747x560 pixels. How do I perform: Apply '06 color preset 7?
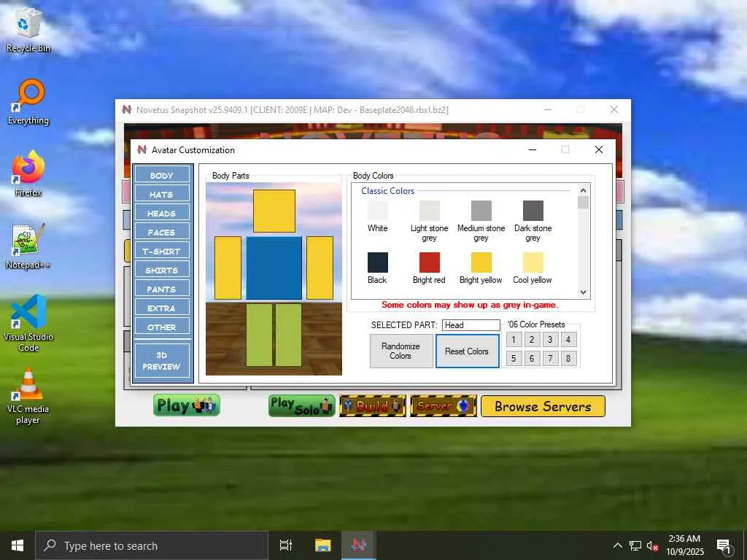pos(550,358)
